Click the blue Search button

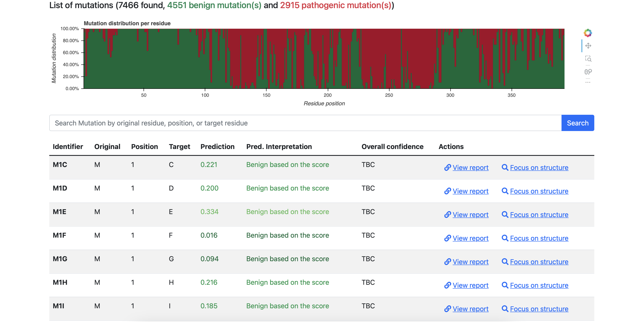[x=578, y=123]
